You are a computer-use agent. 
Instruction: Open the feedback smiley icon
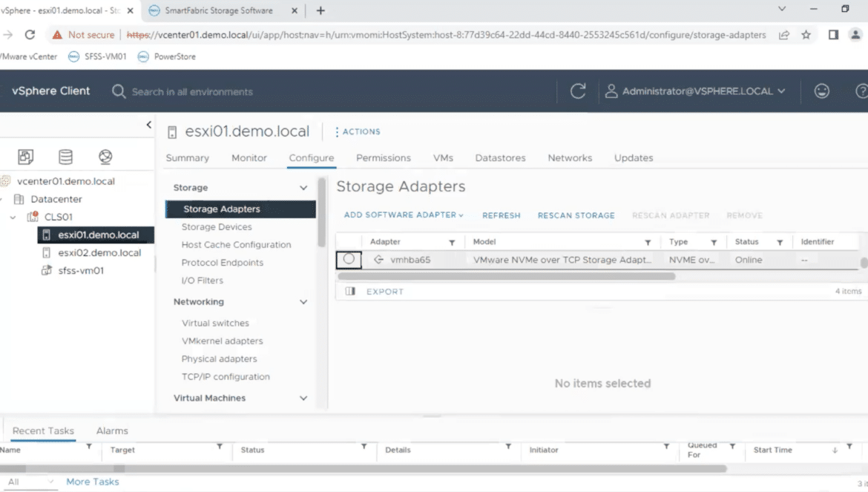(821, 91)
